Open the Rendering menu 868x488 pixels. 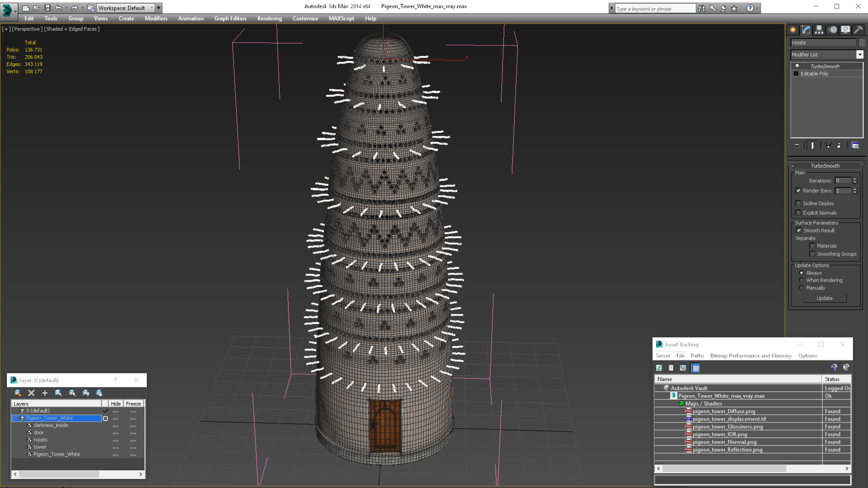click(269, 18)
